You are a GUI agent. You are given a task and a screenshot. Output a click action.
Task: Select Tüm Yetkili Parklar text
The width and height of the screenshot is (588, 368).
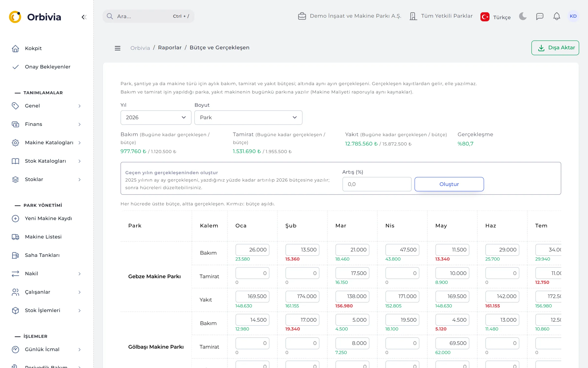447,16
